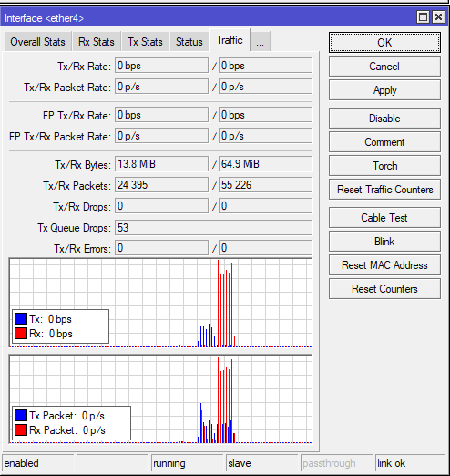Maximize the Interface ether4 window
This screenshot has height=476, width=450.
tap(423, 16)
